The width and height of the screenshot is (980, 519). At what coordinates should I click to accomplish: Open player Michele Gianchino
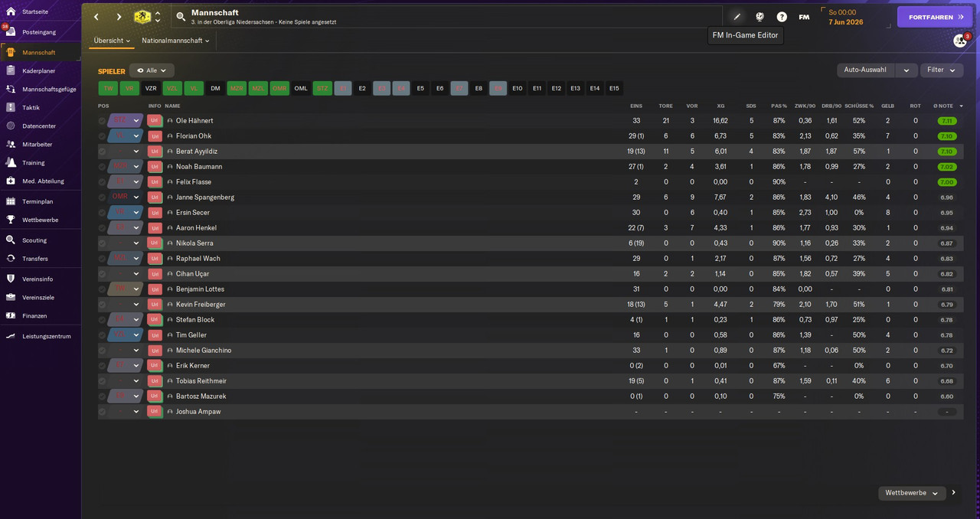pyautogui.click(x=204, y=351)
